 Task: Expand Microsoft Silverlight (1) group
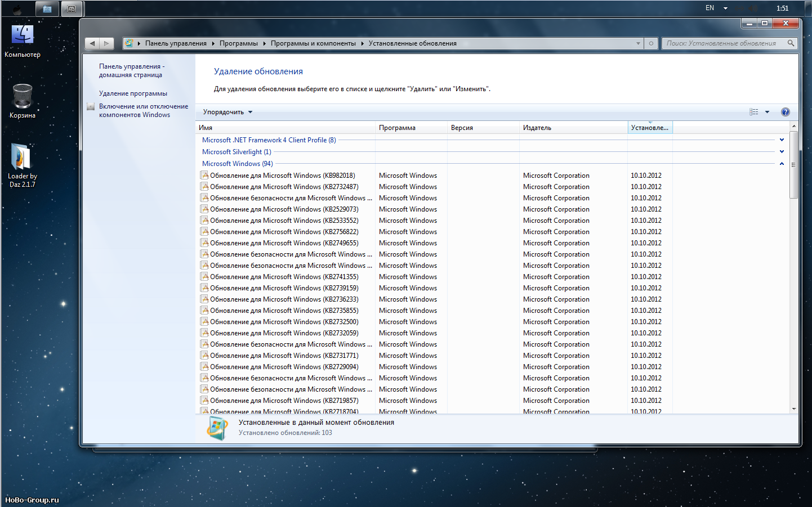(x=782, y=152)
